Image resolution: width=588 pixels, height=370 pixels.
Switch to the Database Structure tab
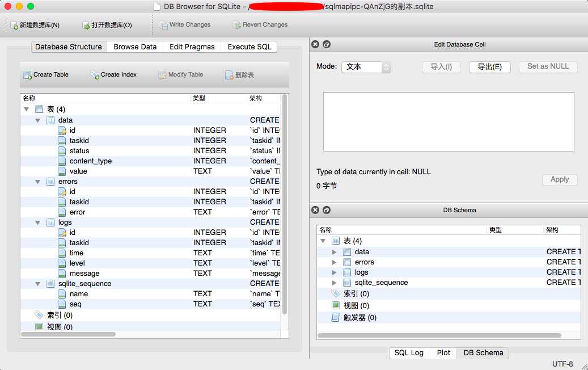[69, 47]
